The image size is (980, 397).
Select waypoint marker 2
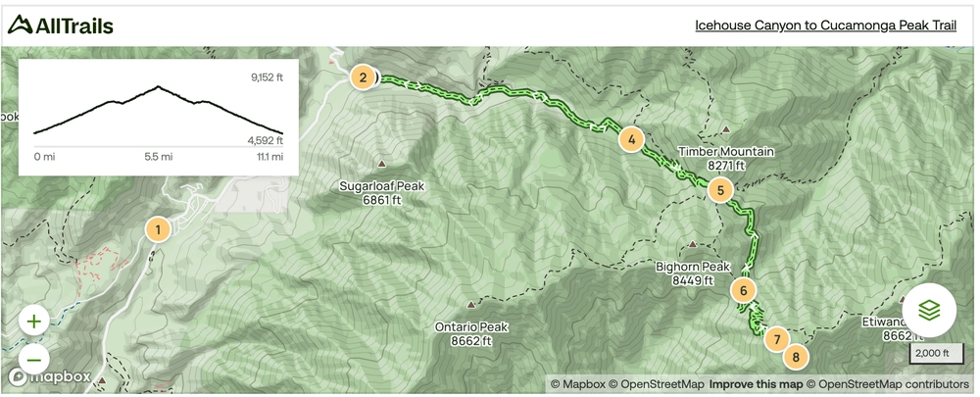(363, 77)
